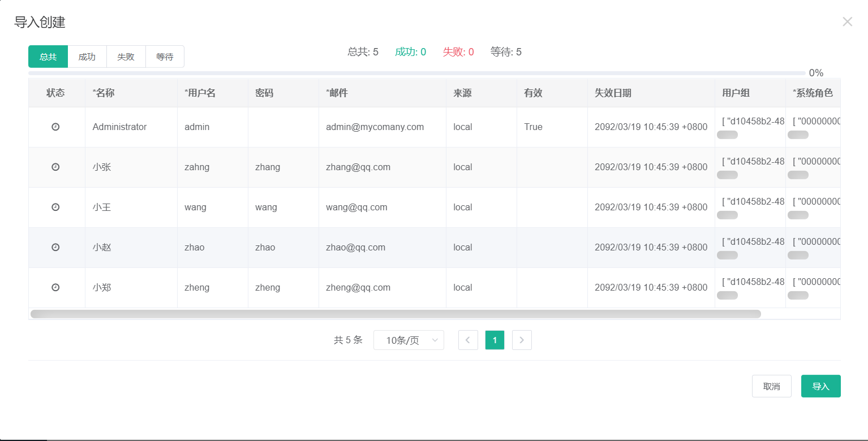The image size is (868, 441).
Task: Go to next page with right chevron
Action: [522, 340]
